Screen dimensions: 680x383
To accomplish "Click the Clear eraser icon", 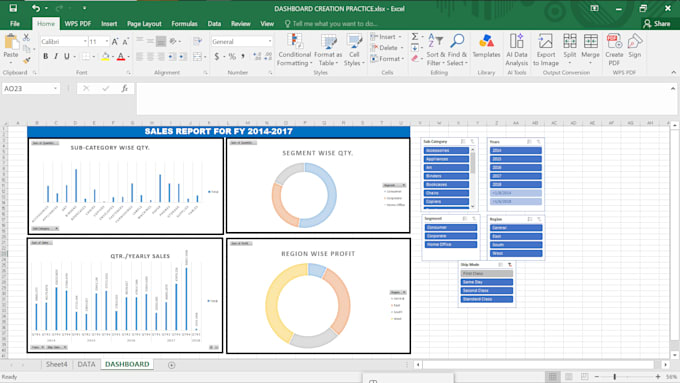I will click(415, 59).
